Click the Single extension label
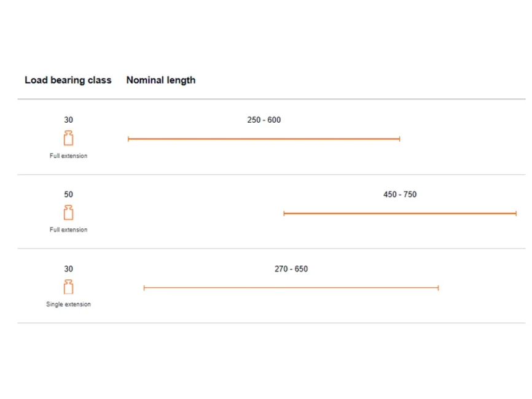 68,304
